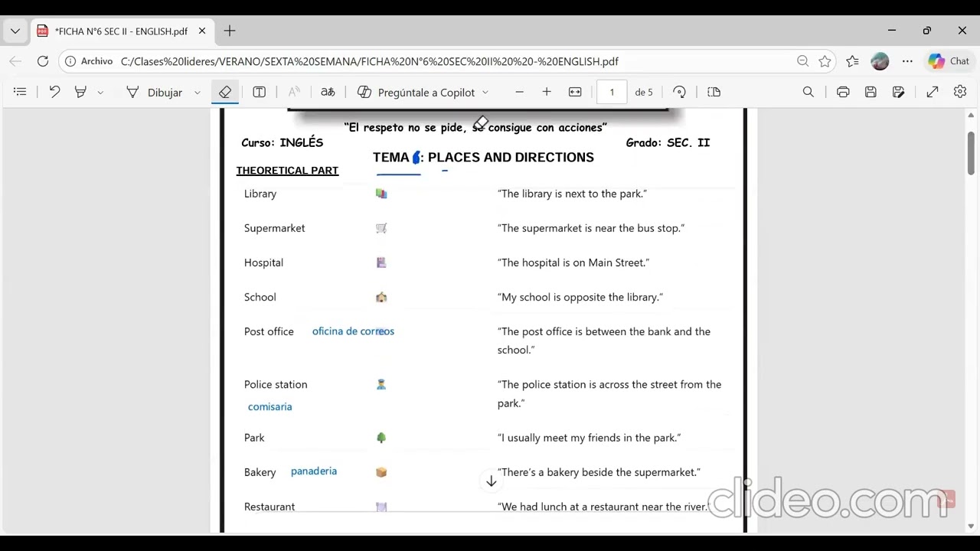This screenshot has width=980, height=551.
Task: Add a text box annotation
Action: click(x=260, y=92)
